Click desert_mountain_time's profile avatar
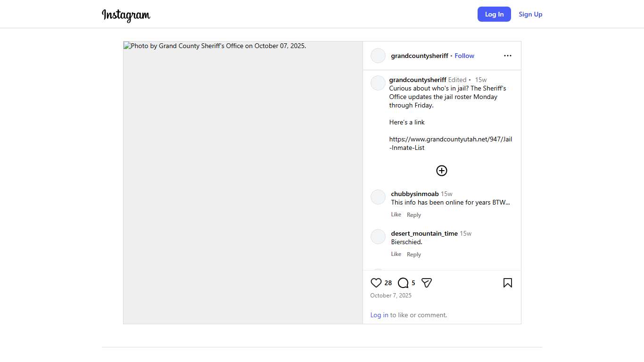The image size is (644, 362). [x=378, y=237]
